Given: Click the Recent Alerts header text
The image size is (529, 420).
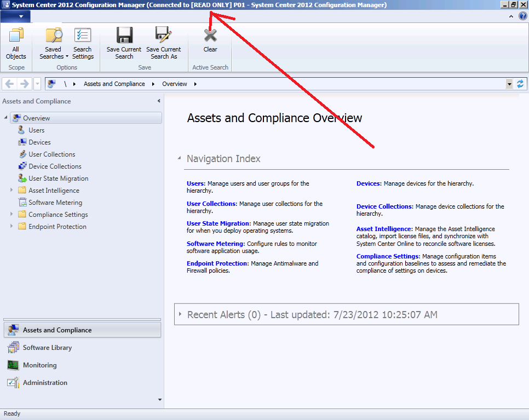Looking at the screenshot, I should click(x=312, y=314).
